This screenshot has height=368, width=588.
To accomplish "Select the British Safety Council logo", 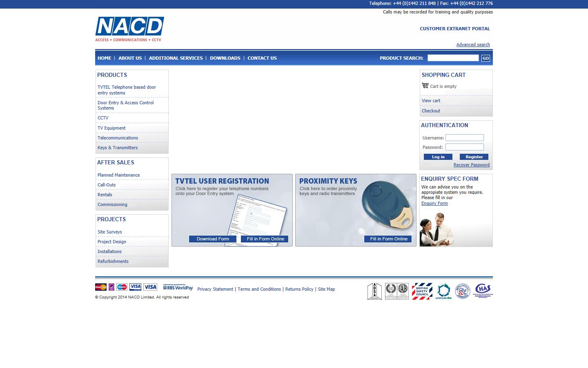I will pos(422,291).
